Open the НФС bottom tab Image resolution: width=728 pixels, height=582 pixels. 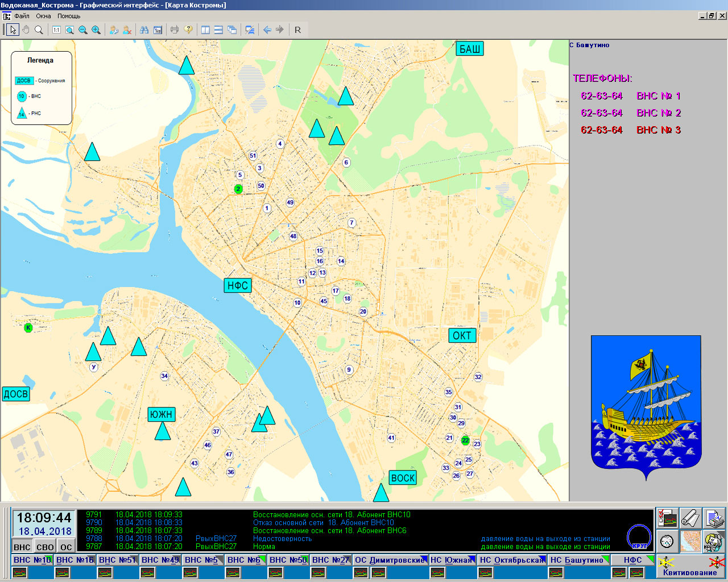[x=633, y=560]
